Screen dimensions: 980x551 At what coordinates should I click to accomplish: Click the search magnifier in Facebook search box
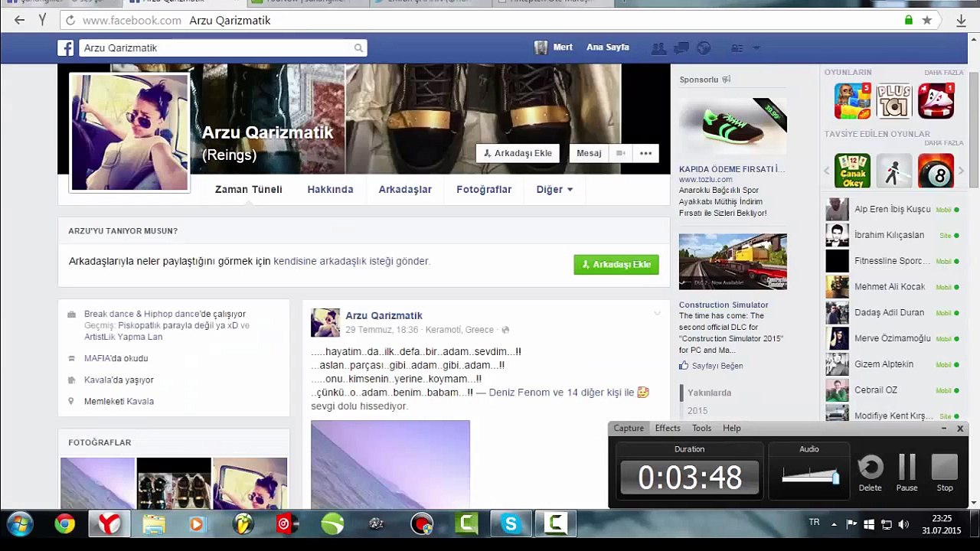(358, 48)
